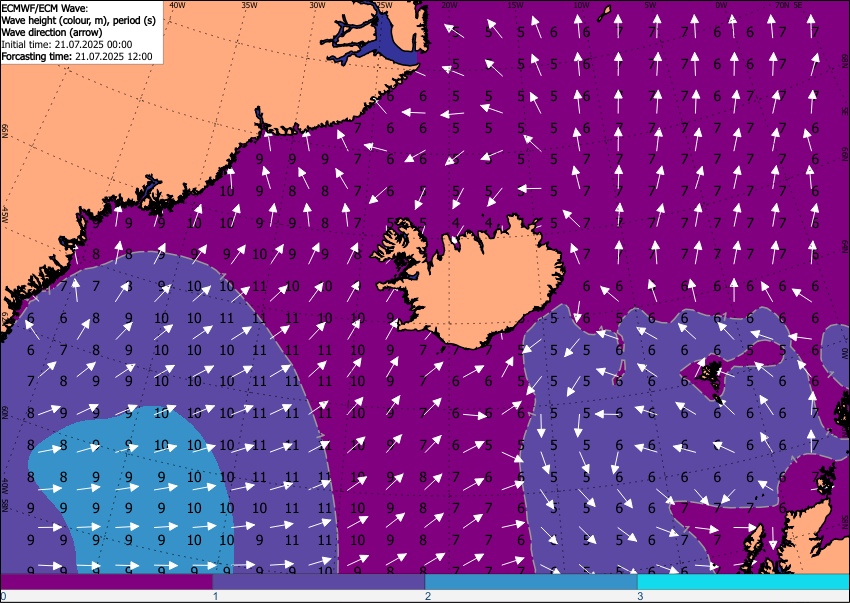The height and width of the screenshot is (603, 850).
Task: Click the '15W' longitude label
Action: point(515,5)
